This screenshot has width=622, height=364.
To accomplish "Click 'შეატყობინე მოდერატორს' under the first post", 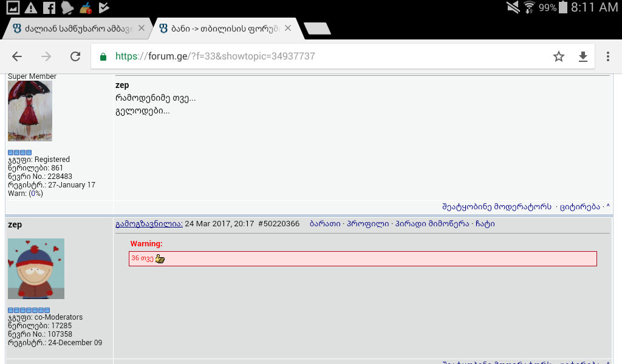I will click(497, 207).
